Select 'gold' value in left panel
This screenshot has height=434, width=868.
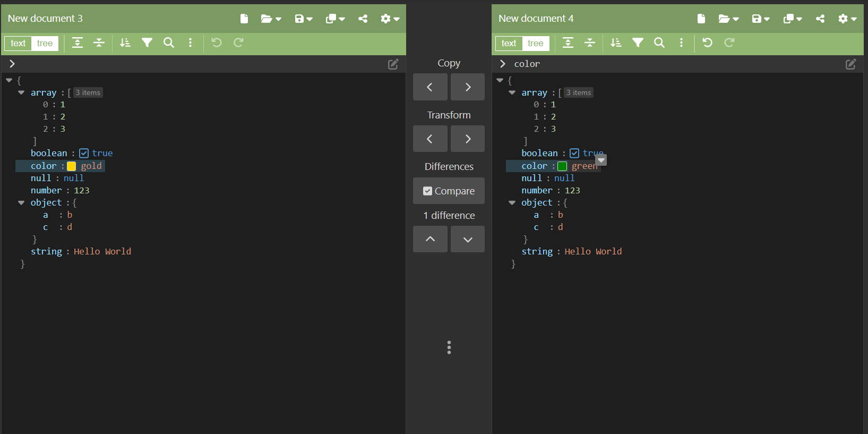click(91, 166)
